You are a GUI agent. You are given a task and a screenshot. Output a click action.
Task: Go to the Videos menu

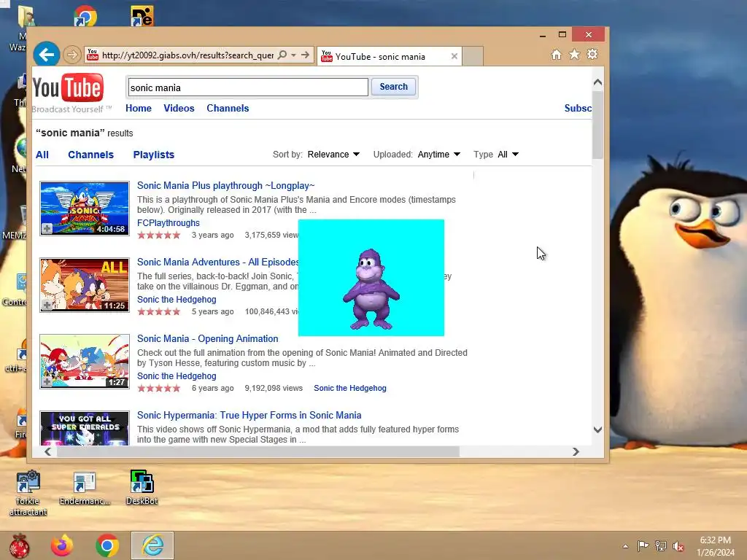tap(179, 108)
